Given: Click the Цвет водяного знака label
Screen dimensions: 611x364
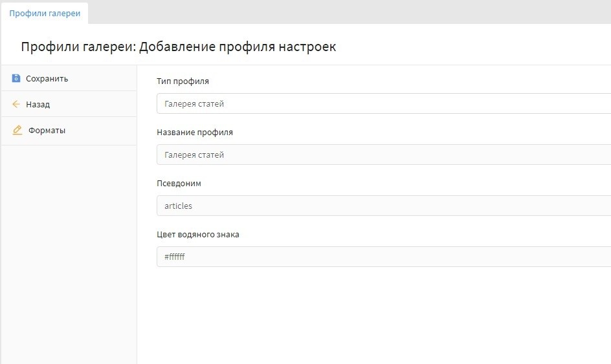Looking at the screenshot, I should pyautogui.click(x=197, y=235).
